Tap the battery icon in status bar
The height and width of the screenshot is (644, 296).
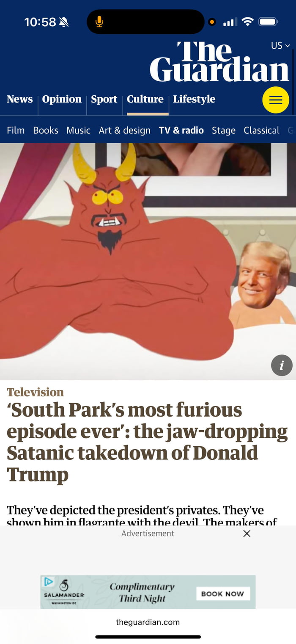click(268, 22)
